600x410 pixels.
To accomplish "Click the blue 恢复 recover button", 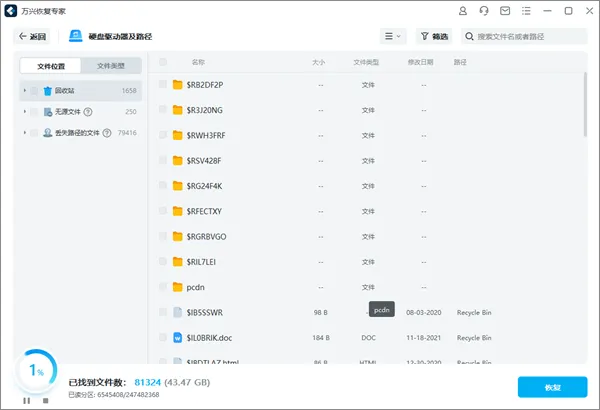I will tap(553, 387).
